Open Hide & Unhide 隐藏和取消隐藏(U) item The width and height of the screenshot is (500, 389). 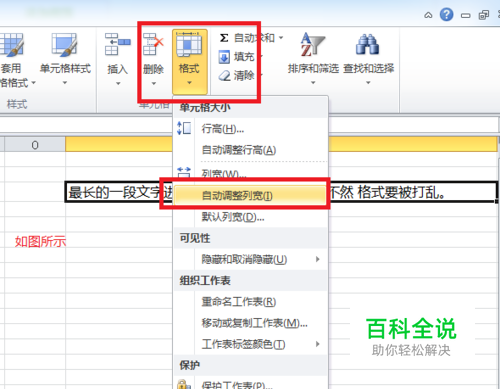point(251,259)
